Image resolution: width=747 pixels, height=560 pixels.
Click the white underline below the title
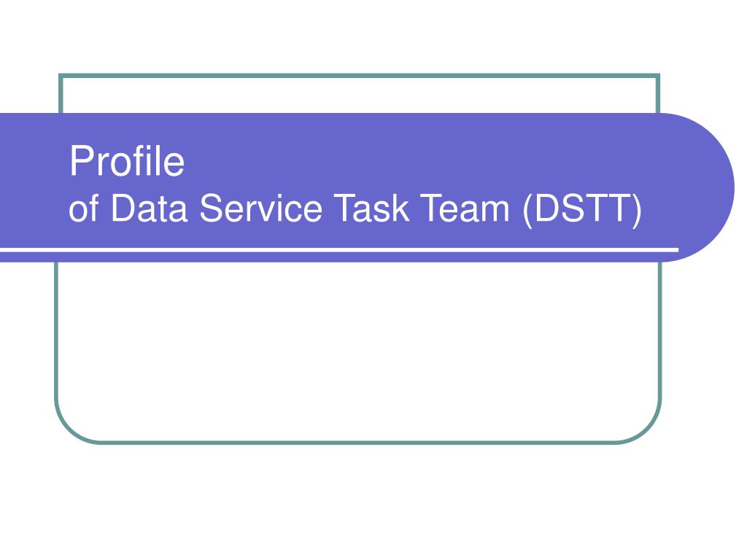(339, 250)
